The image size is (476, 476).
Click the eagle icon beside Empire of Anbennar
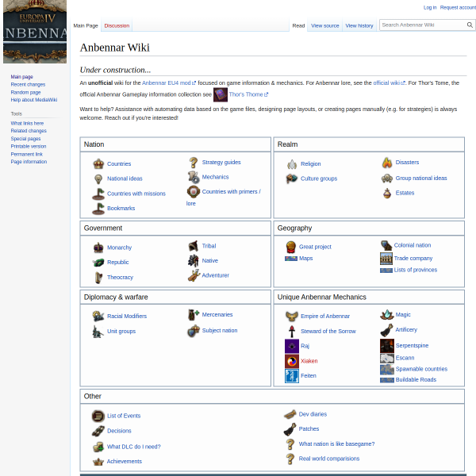point(292,317)
